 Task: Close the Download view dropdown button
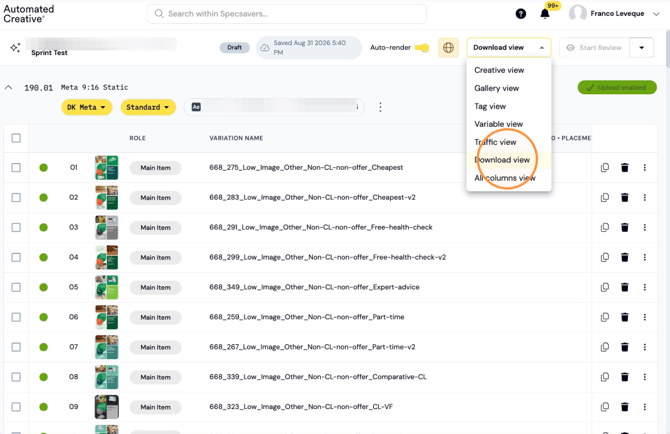508,47
